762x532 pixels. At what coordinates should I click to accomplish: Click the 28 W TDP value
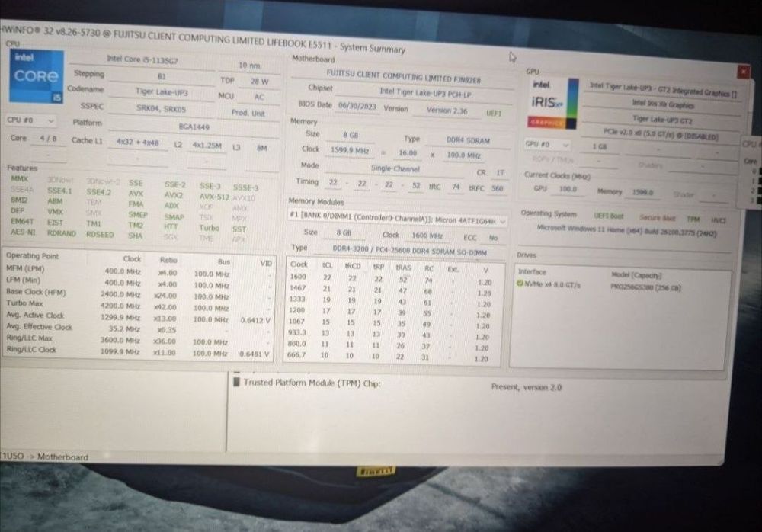coord(260,82)
